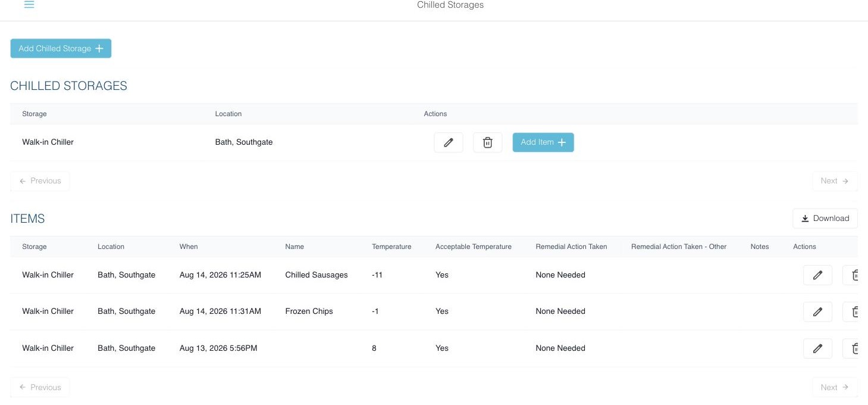Edit the Walk-in Chiller storage with the pencil icon

pyautogui.click(x=449, y=142)
